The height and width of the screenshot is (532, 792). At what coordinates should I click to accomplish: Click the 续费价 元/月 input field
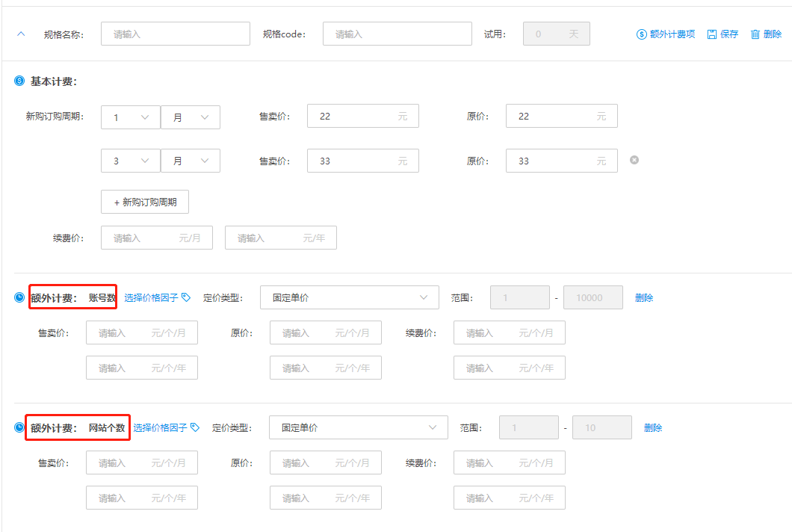point(156,238)
